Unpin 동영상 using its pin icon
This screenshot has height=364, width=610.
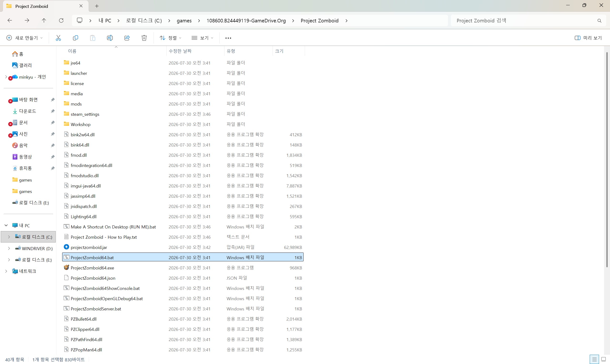52,157
